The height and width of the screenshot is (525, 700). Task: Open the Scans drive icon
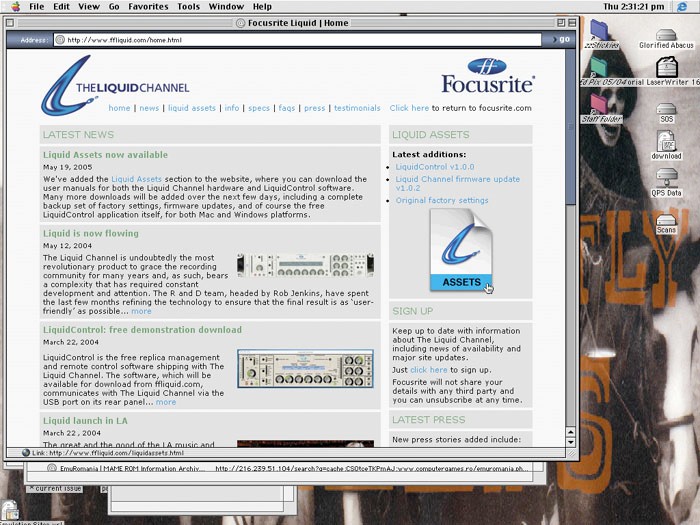pos(666,224)
